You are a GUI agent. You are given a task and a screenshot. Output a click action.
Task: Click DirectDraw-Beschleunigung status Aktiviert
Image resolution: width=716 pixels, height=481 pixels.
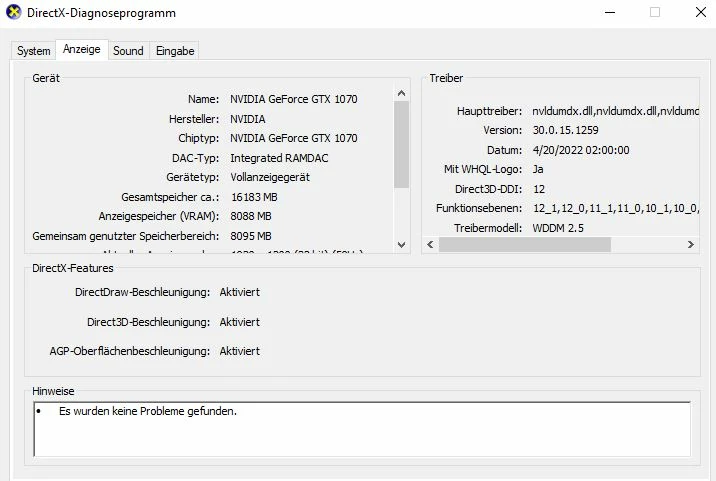click(240, 292)
